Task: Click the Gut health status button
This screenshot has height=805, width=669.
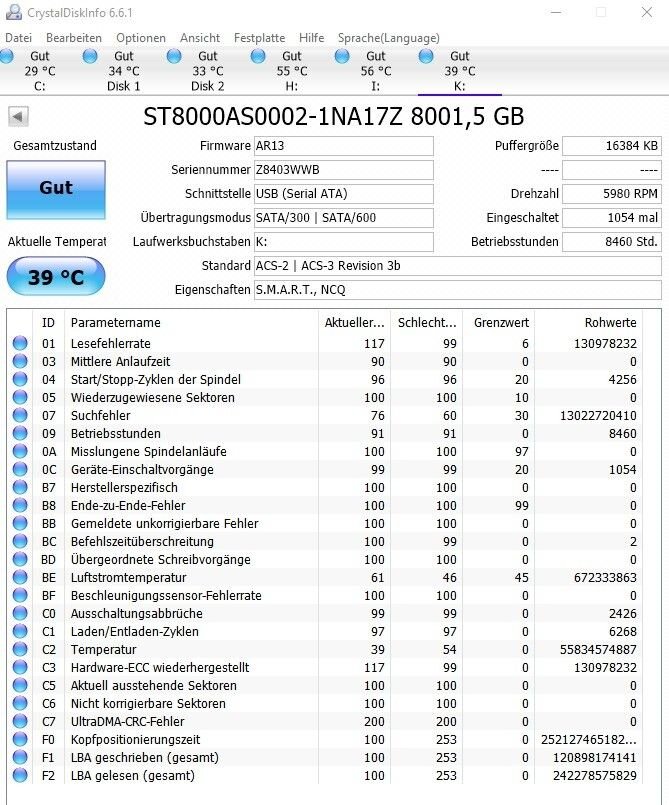Action: [56, 189]
